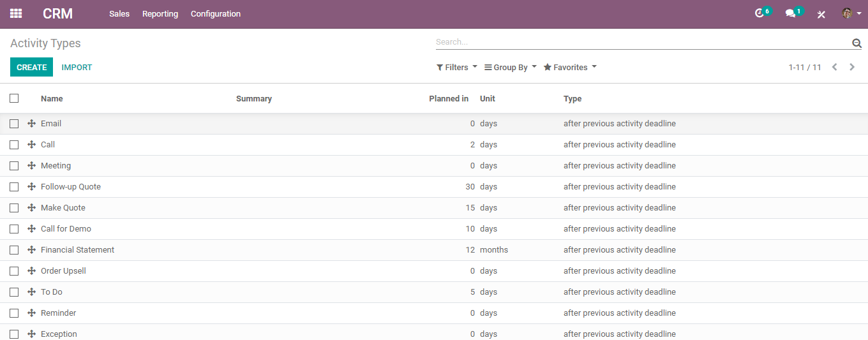Expand the Favorites dropdown
868x340 pixels.
[x=570, y=67]
